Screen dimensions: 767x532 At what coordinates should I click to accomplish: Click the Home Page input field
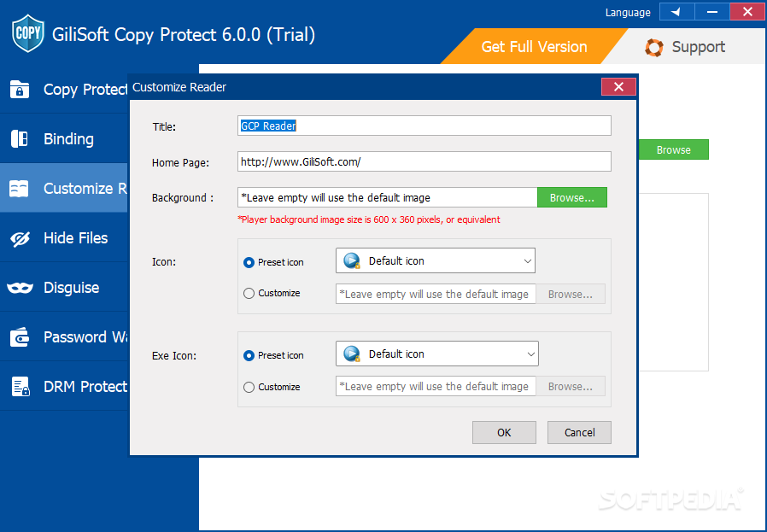pos(424,161)
